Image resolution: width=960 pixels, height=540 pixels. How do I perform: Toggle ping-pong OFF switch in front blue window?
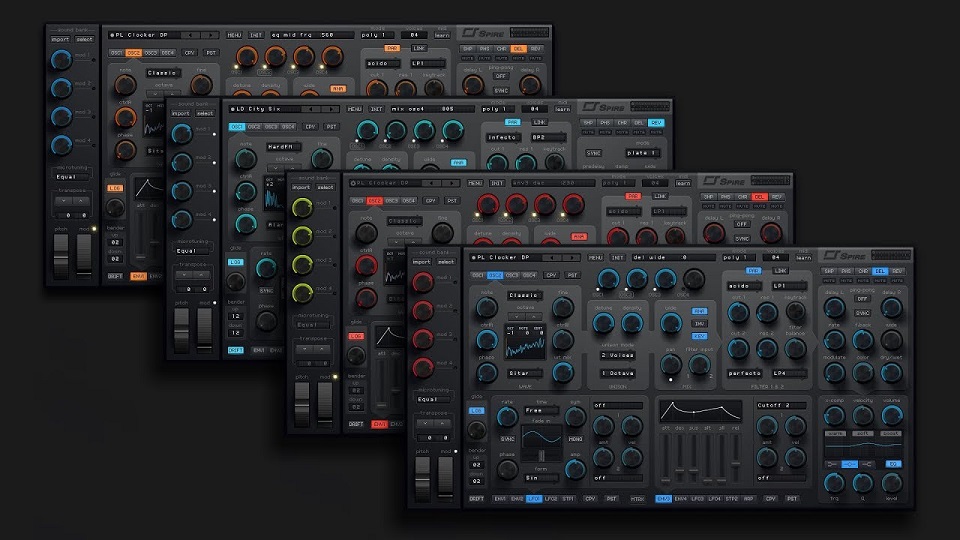pos(863,299)
